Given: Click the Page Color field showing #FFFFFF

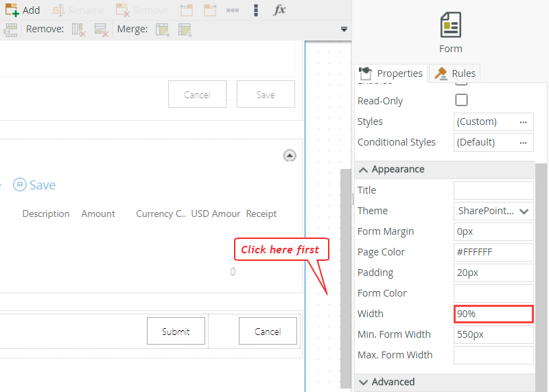Looking at the screenshot, I should [x=493, y=252].
